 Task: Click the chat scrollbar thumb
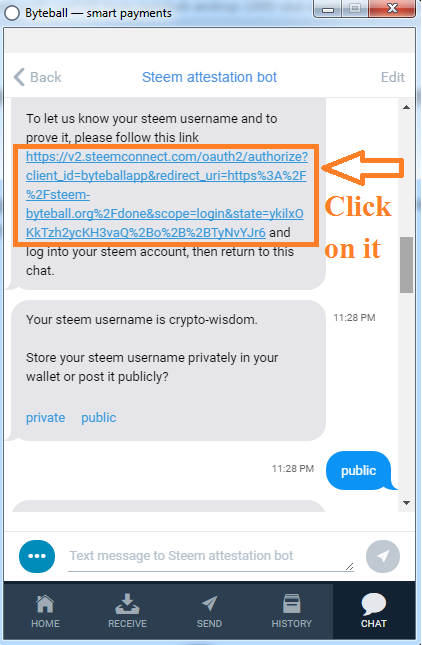tap(406, 265)
